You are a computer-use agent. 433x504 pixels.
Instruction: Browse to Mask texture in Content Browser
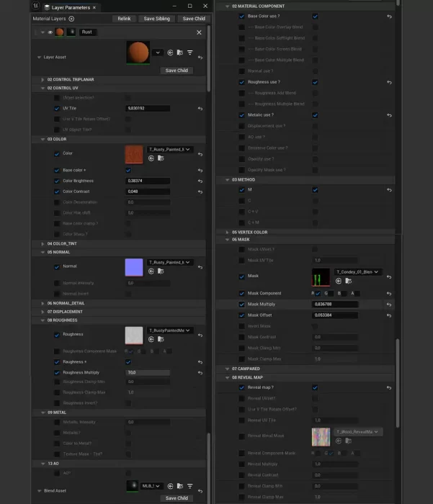(x=347, y=281)
